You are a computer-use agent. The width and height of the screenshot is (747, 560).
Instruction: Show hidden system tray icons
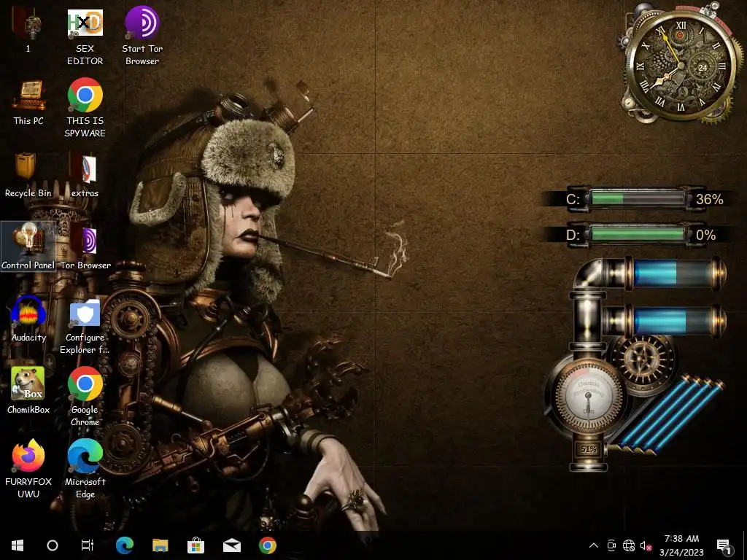pyautogui.click(x=594, y=545)
